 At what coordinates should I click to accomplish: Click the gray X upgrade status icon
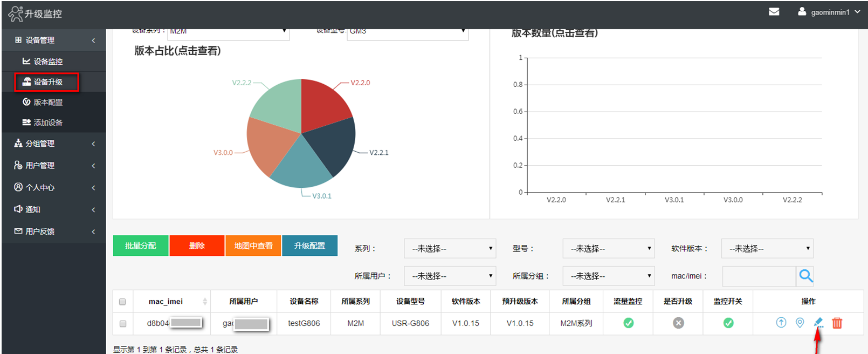click(x=678, y=323)
